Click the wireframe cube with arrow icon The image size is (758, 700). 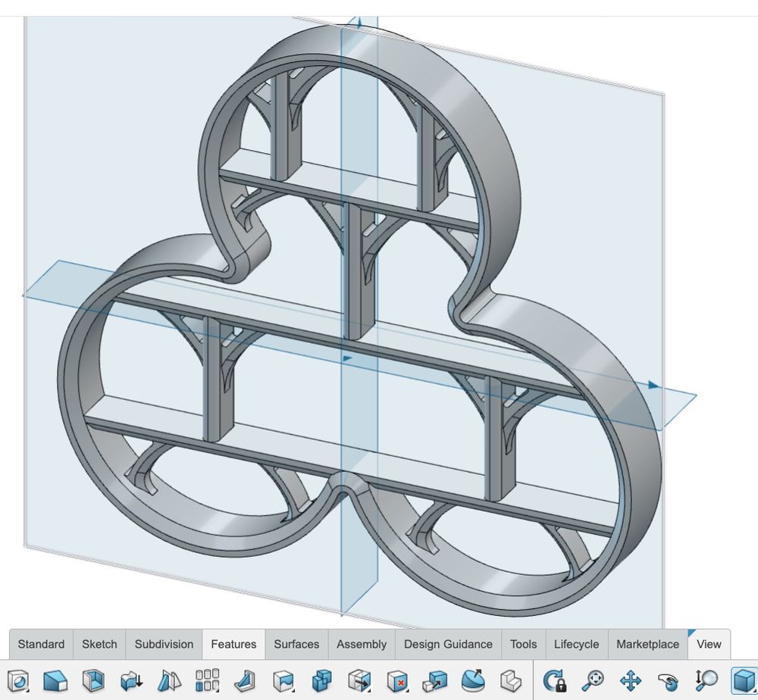pos(359,680)
